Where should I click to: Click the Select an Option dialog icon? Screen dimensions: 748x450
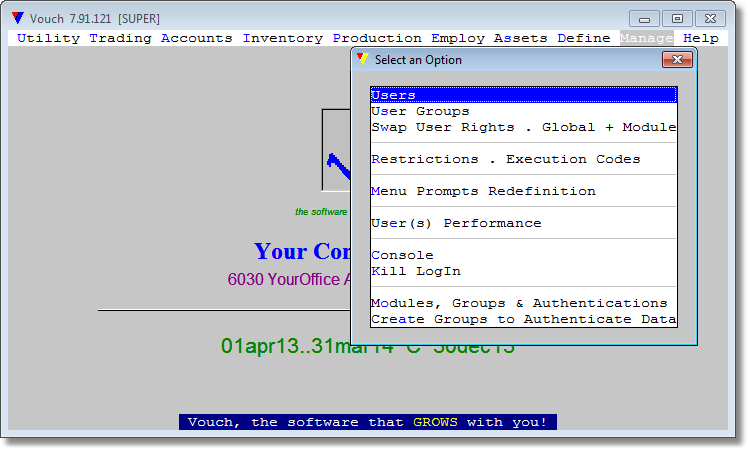363,59
